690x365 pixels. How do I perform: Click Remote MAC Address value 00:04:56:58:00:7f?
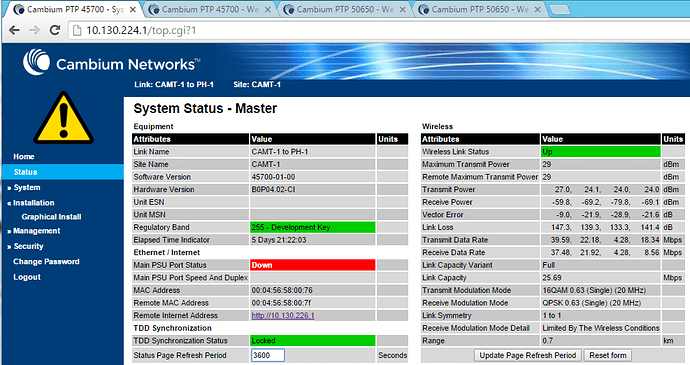tap(281, 303)
